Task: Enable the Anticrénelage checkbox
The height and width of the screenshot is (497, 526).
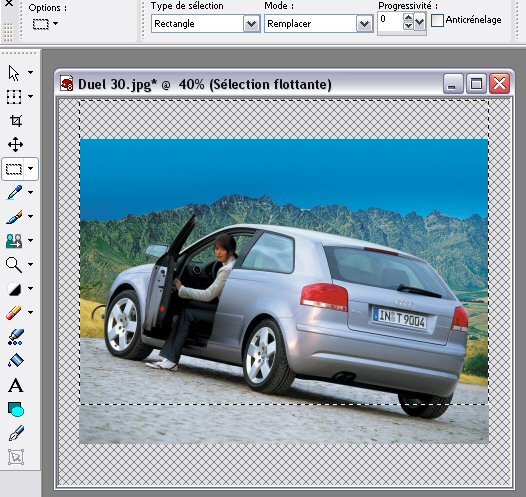Action: pyautogui.click(x=437, y=20)
